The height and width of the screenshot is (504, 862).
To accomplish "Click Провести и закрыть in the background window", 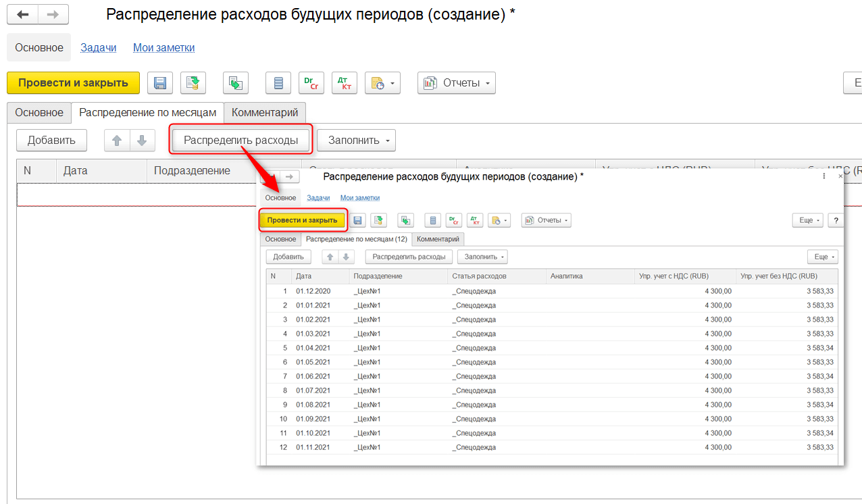I will (x=73, y=83).
